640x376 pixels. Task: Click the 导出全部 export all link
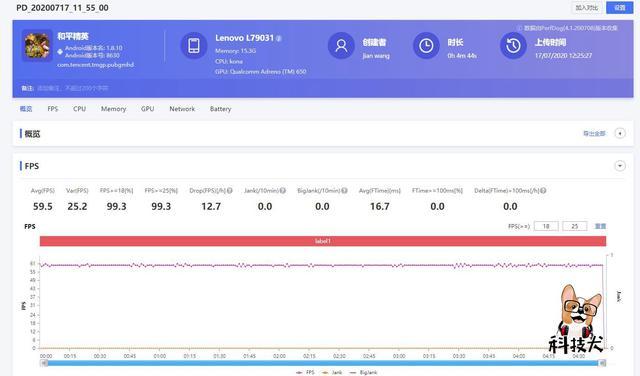click(x=594, y=133)
